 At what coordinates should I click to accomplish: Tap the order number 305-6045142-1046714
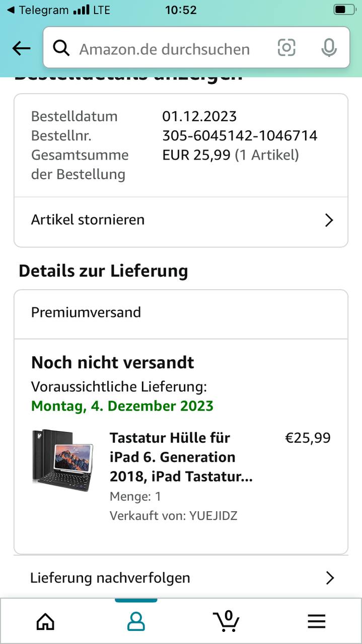(x=240, y=136)
